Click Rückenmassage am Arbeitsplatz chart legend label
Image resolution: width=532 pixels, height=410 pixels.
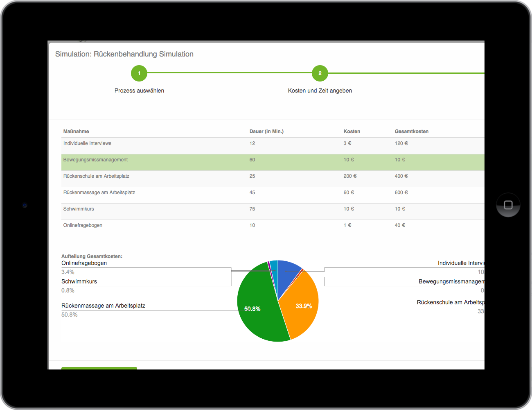click(103, 306)
